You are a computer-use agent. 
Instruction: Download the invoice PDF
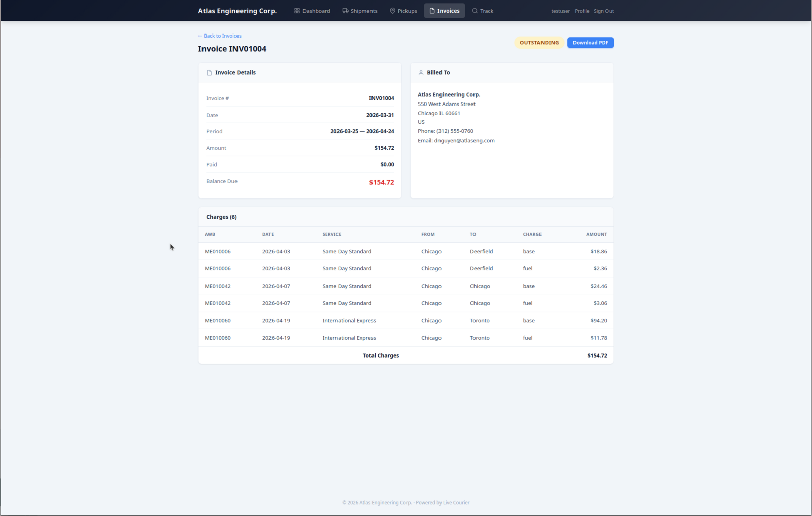coord(590,43)
